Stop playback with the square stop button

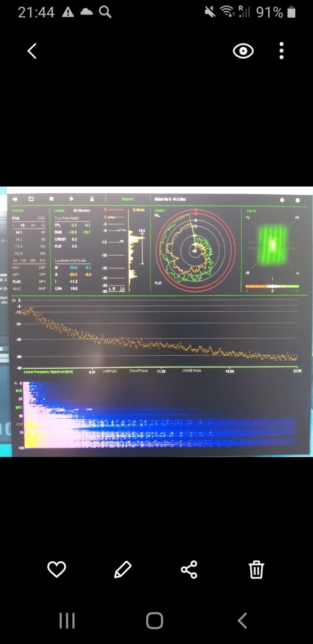[51, 199]
